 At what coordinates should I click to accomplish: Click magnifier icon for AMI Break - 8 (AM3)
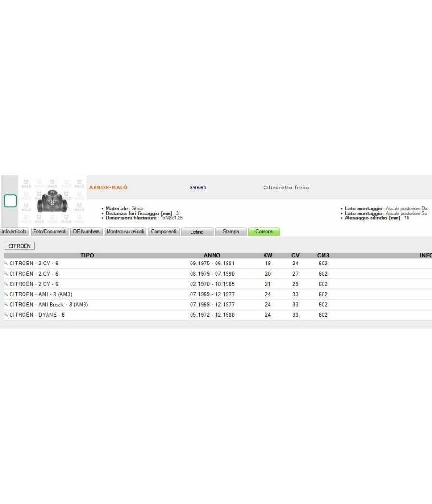pyautogui.click(x=6, y=304)
